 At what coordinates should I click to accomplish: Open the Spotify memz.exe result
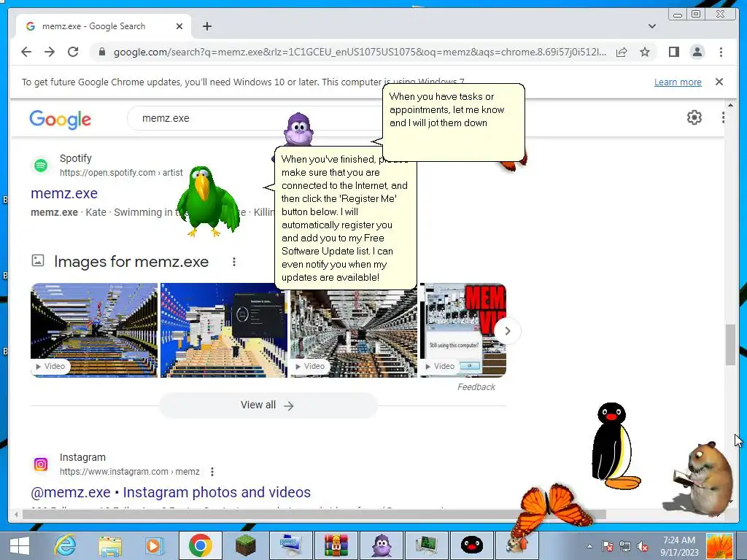click(x=64, y=193)
